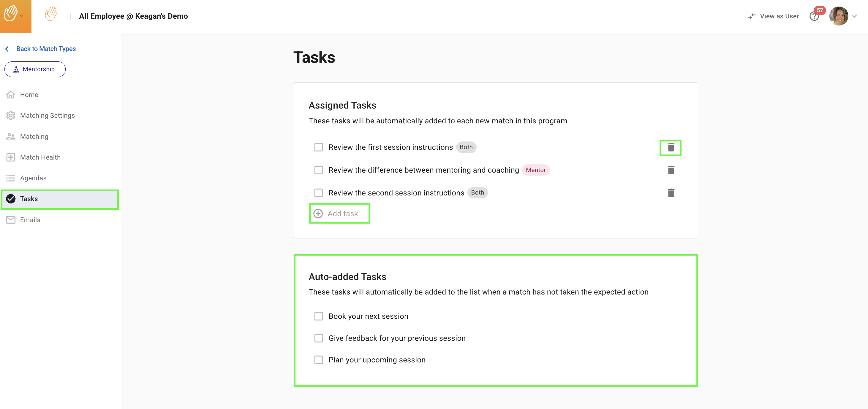Click the plus icon beside Add task

(318, 214)
